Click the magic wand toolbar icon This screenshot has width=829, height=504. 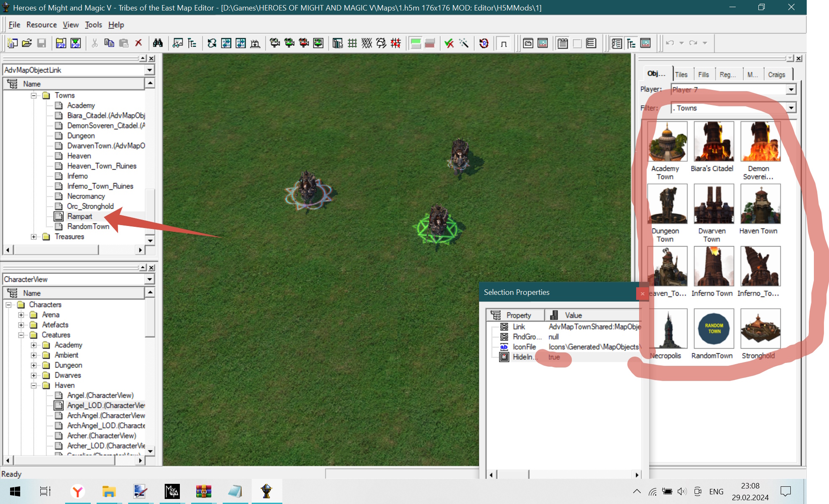coord(464,43)
